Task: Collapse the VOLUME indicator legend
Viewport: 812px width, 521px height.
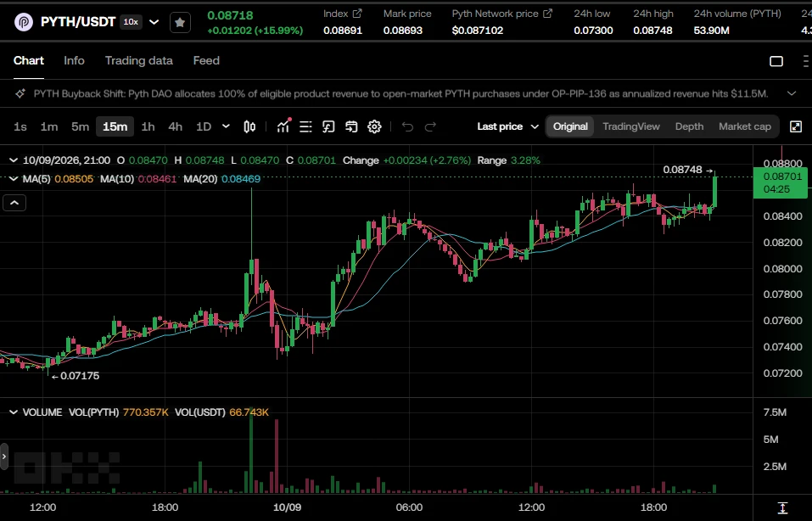Action: pos(14,412)
